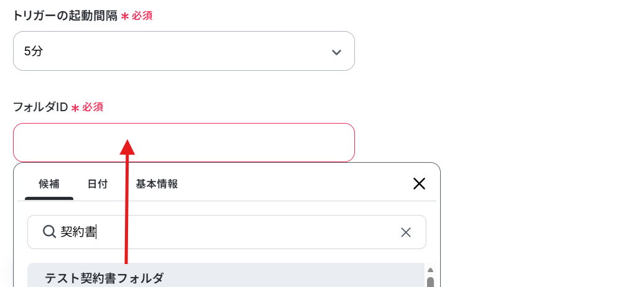The width and height of the screenshot is (644, 287).
Task: Close the candidates panel with the X
Action: (x=419, y=183)
